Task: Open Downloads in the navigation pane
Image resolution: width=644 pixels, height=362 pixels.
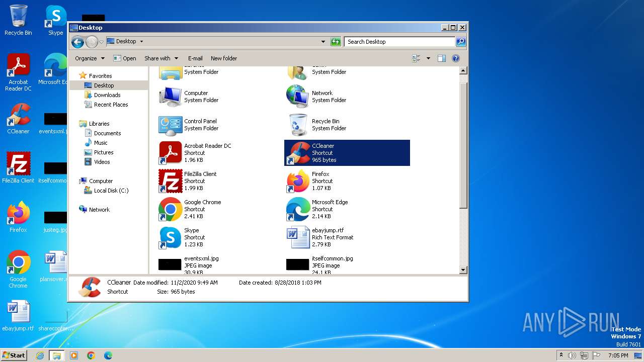Action: click(x=107, y=95)
